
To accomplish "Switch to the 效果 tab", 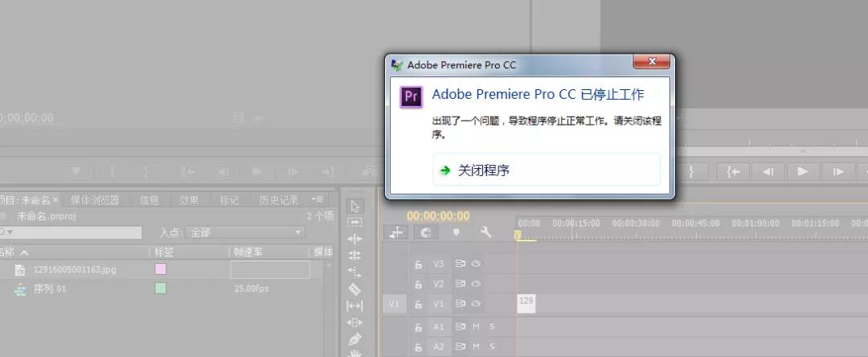I will click(190, 200).
